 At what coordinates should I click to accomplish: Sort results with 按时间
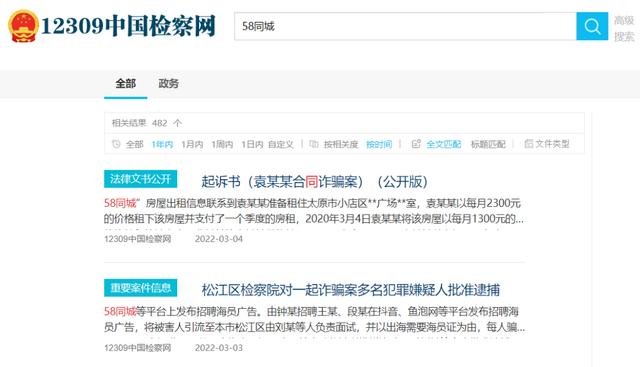point(379,144)
